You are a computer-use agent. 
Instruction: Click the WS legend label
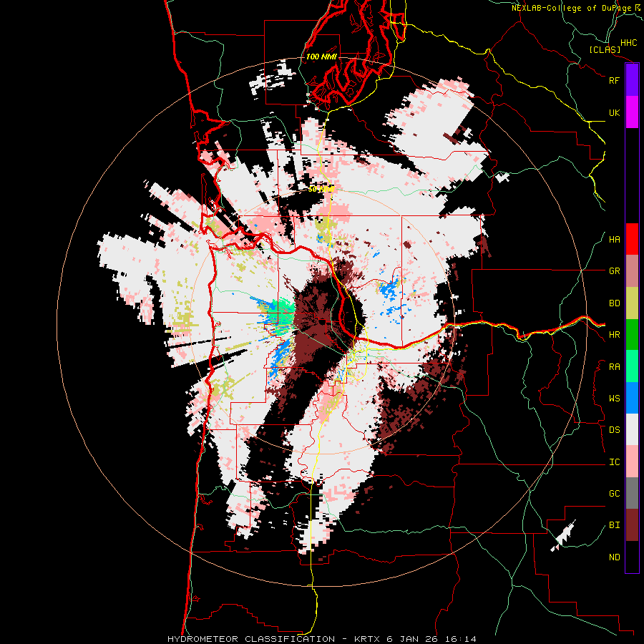pos(615,399)
